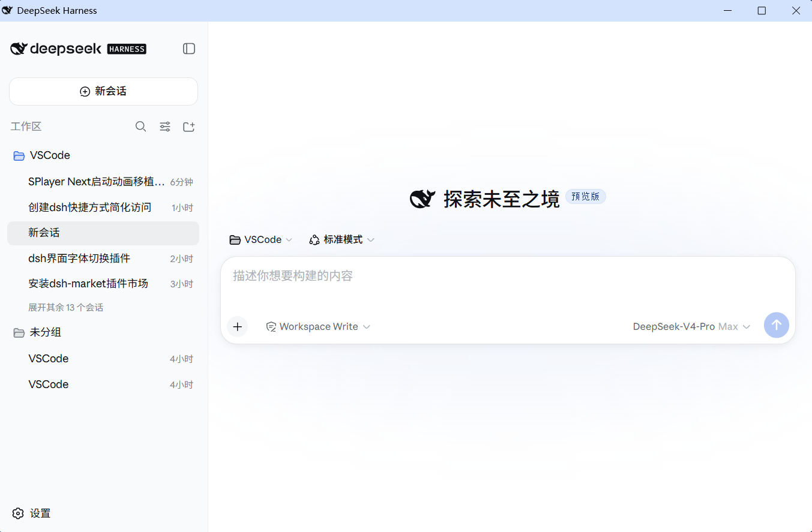Click the 2小时 timestamp

[182, 259]
